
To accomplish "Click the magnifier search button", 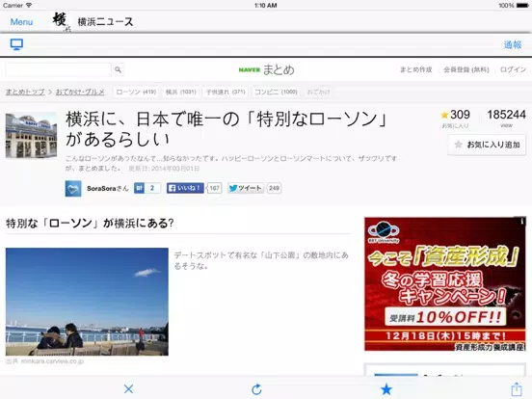I will tap(118, 69).
